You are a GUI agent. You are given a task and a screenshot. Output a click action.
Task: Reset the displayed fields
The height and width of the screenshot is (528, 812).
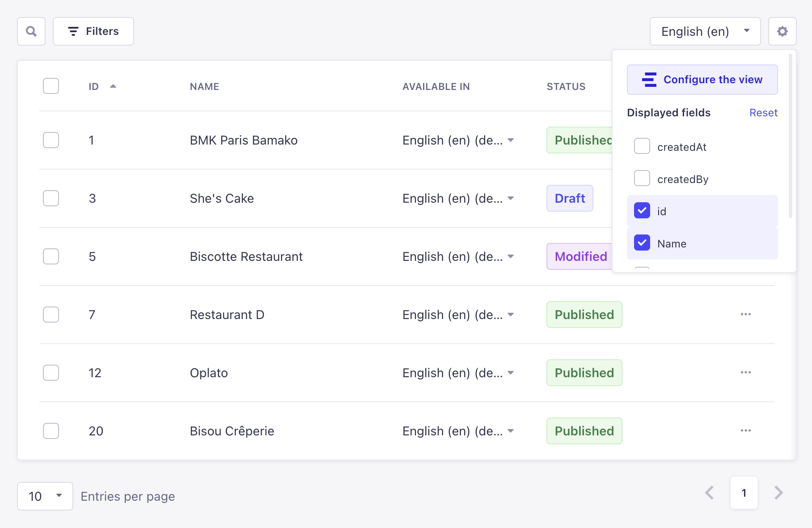coord(763,113)
